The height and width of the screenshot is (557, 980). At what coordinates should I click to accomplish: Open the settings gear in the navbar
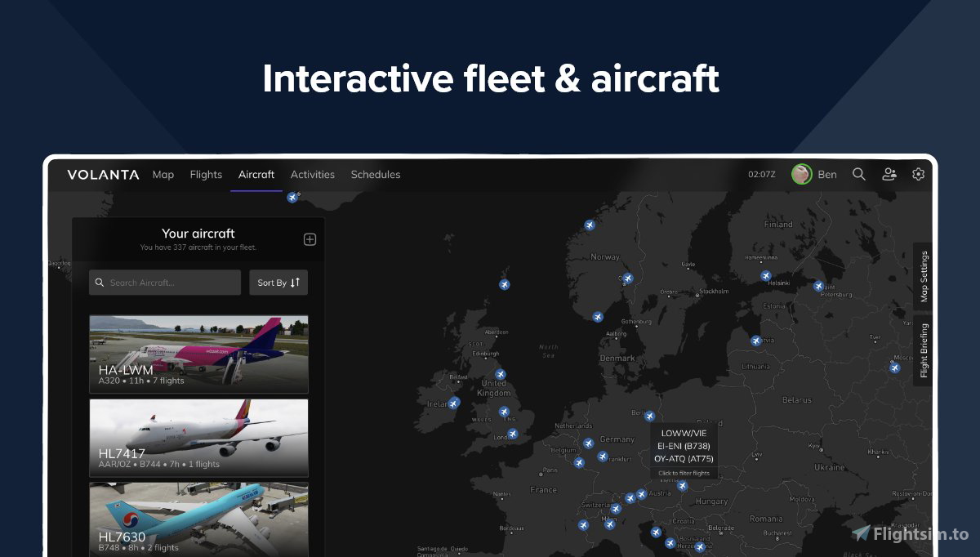tap(918, 174)
